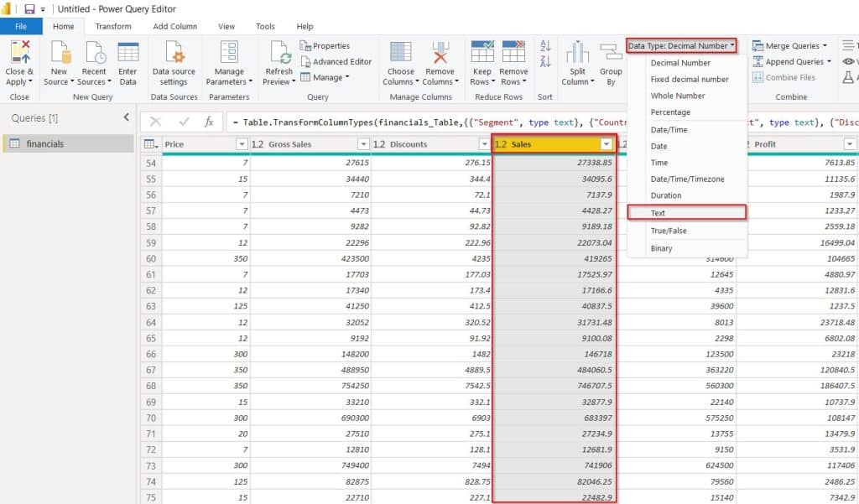The height and width of the screenshot is (504, 859).
Task: Click the Keep Rows icon
Action: 482,53
